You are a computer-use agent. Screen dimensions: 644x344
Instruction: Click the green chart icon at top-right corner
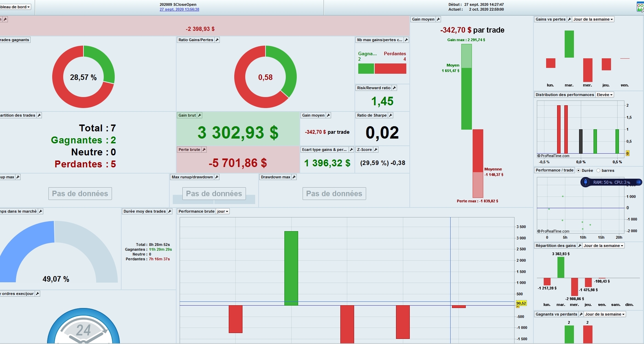pyautogui.click(x=640, y=7)
